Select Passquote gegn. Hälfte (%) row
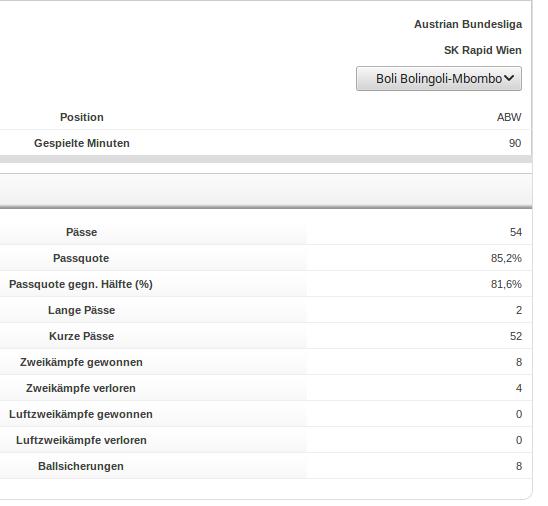The image size is (548, 506). tap(266, 284)
